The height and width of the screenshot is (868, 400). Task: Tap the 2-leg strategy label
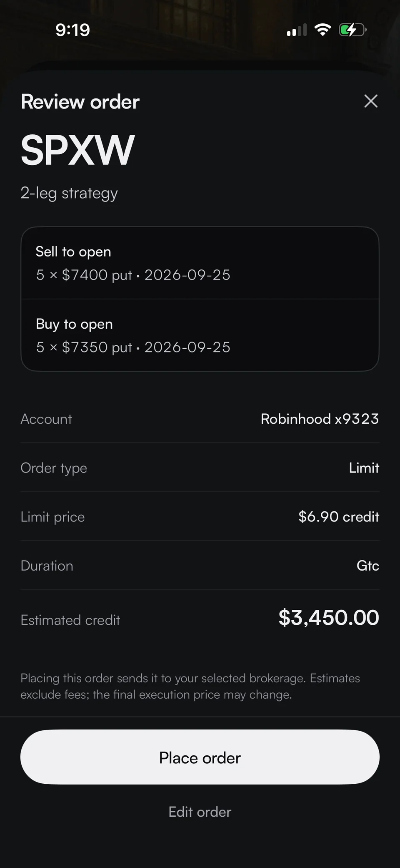(x=69, y=193)
